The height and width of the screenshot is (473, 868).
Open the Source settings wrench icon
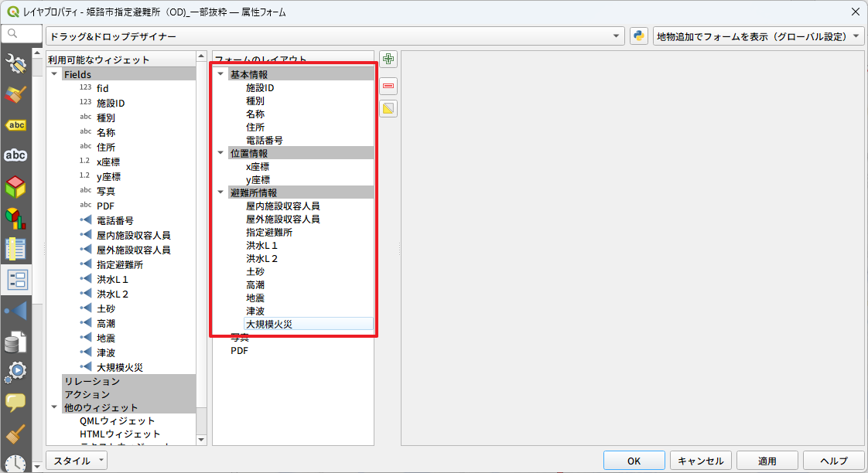tap(15, 64)
